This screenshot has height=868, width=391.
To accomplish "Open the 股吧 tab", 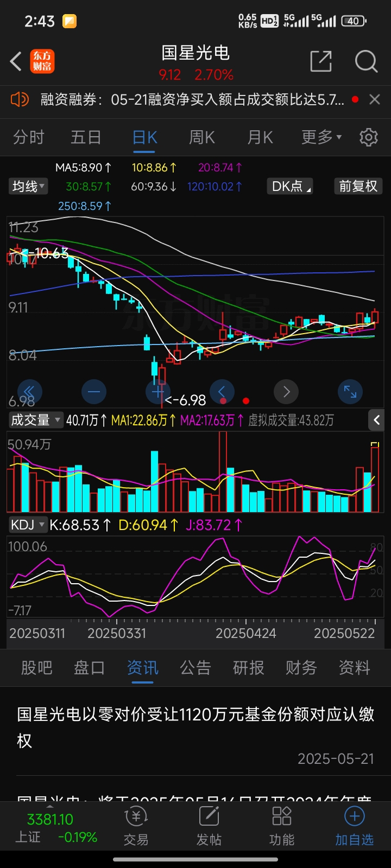I will [x=36, y=668].
